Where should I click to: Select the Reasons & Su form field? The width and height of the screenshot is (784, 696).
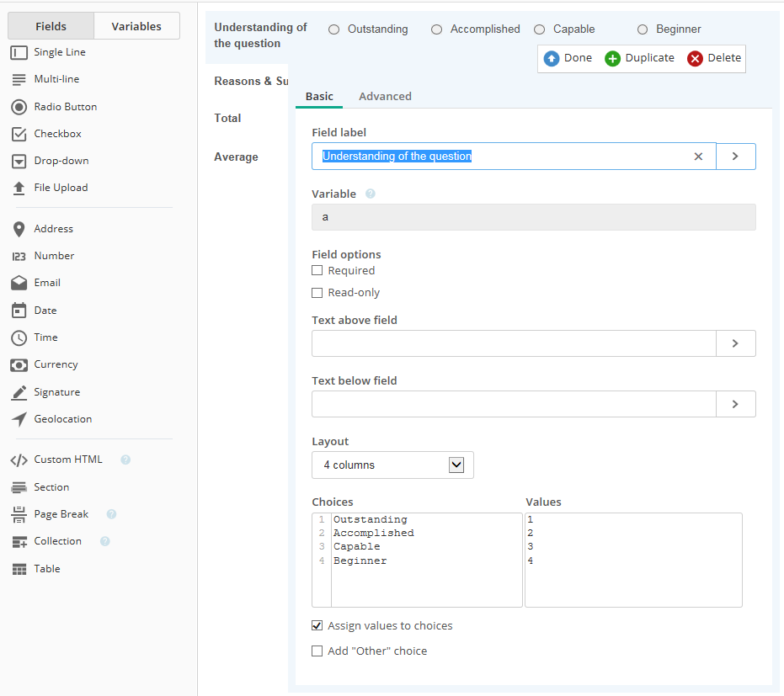tap(251, 81)
